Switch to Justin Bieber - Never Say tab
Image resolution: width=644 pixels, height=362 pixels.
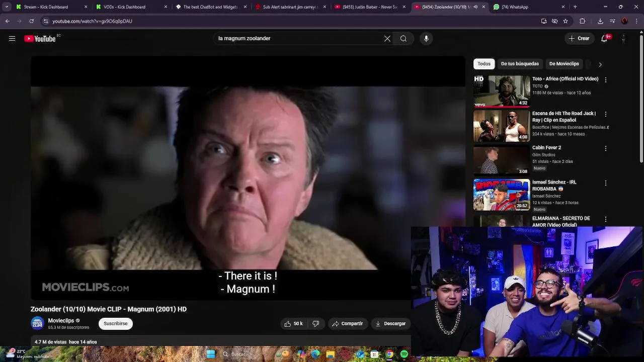point(369,7)
